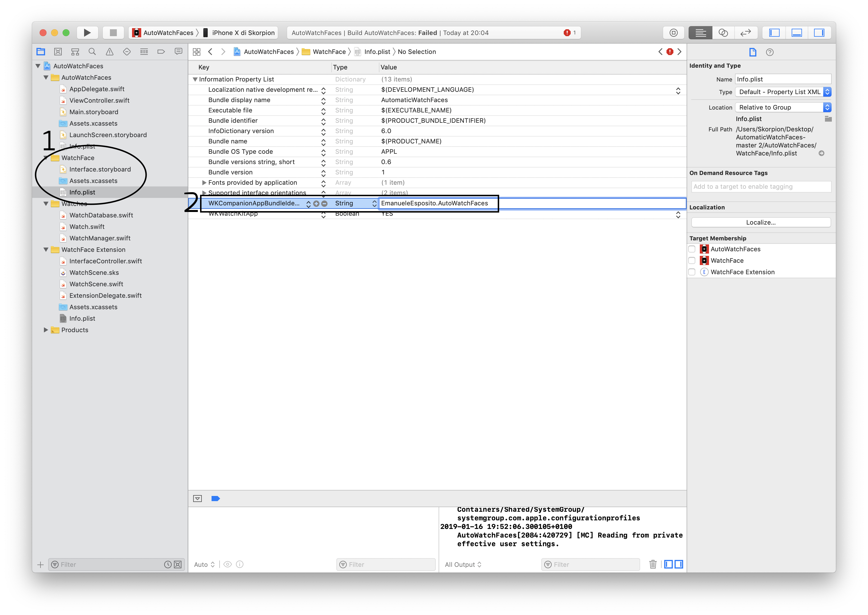Open the Quick Help inspector icon
The image size is (868, 615).
click(770, 52)
